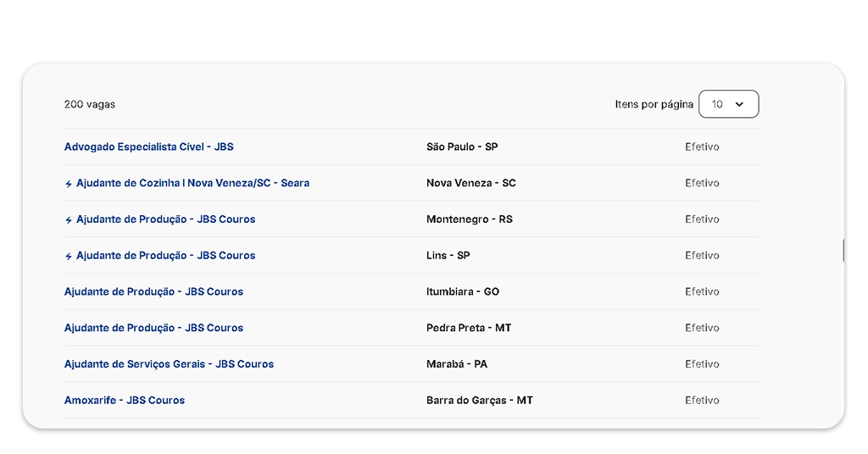Click the Itens por página label

pyautogui.click(x=654, y=105)
